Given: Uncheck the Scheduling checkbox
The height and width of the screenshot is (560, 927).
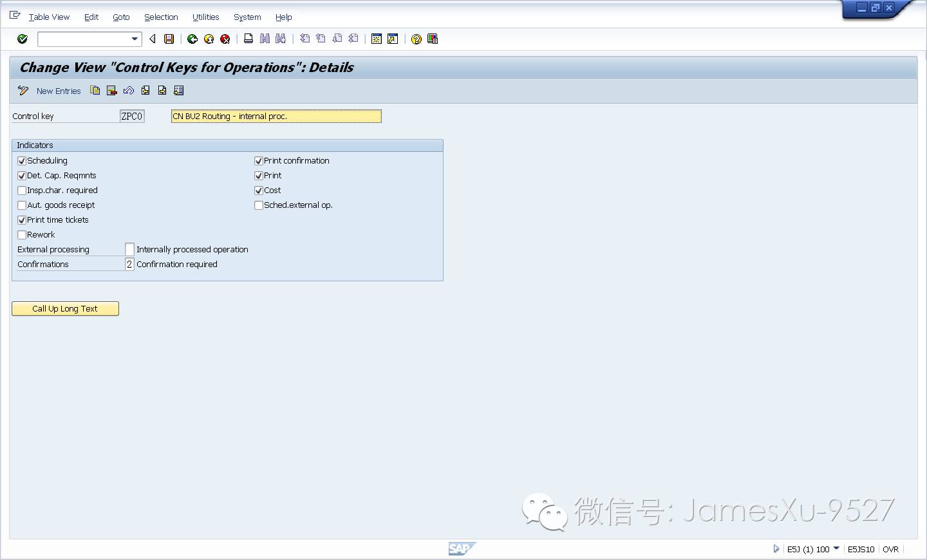Looking at the screenshot, I should point(22,161).
